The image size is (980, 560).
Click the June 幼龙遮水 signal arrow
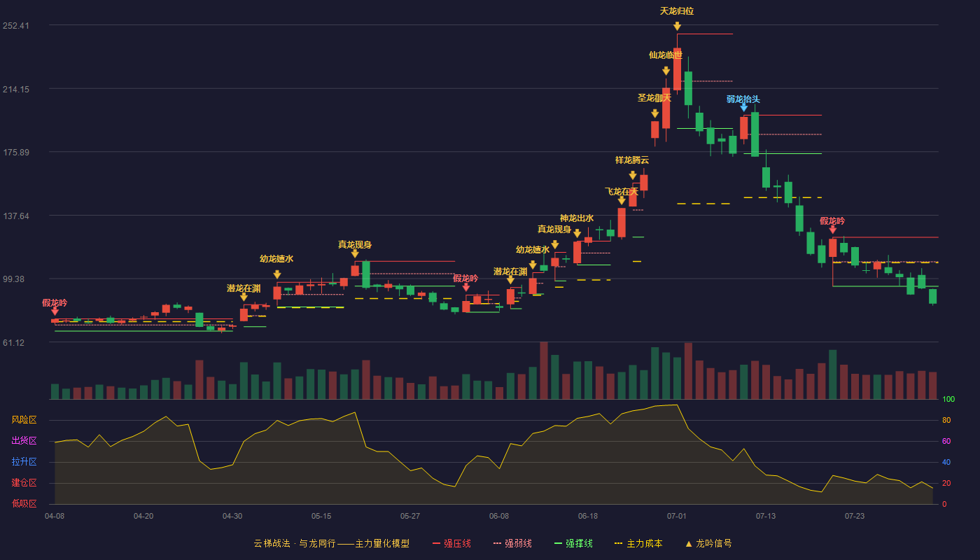[x=533, y=265]
